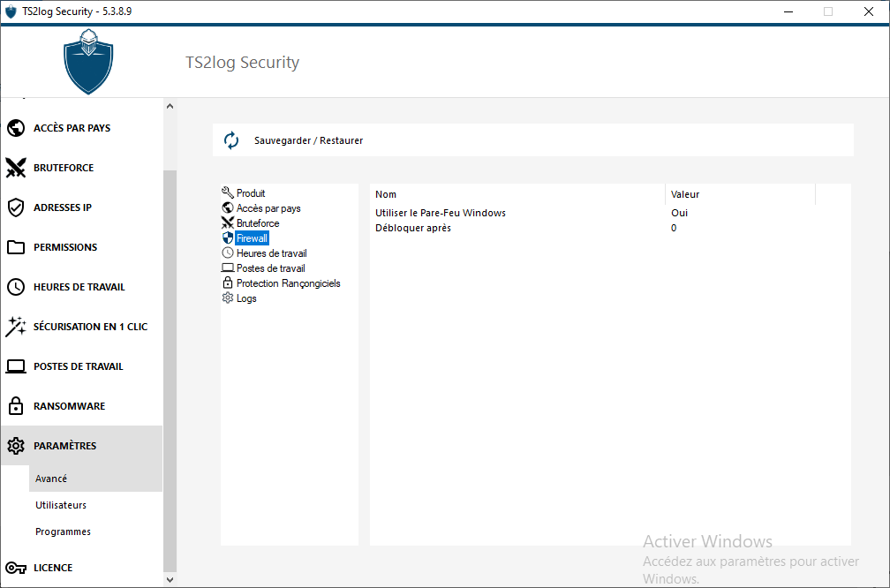Click the sidebar scrollbar up arrow
This screenshot has width=890, height=588.
170,106
